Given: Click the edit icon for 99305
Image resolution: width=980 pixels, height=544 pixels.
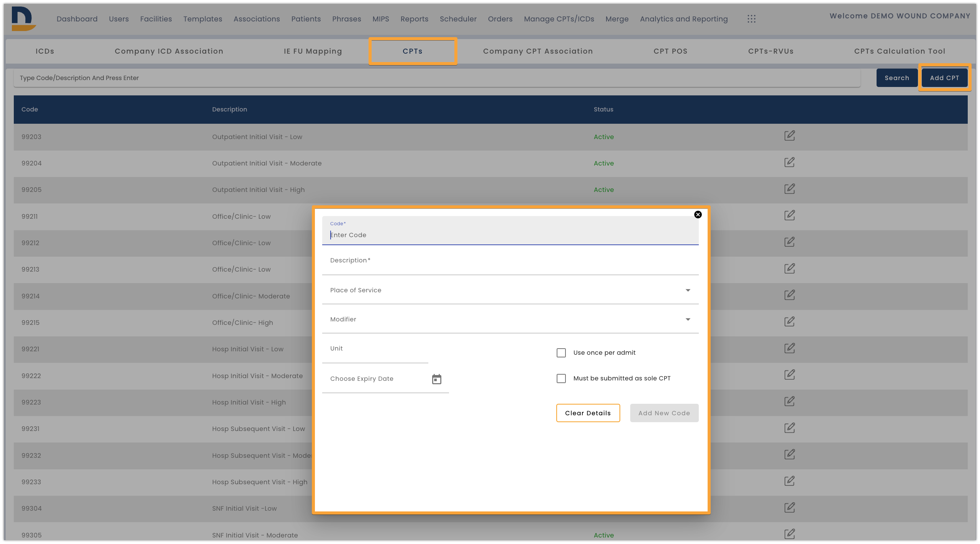Looking at the screenshot, I should 789,534.
